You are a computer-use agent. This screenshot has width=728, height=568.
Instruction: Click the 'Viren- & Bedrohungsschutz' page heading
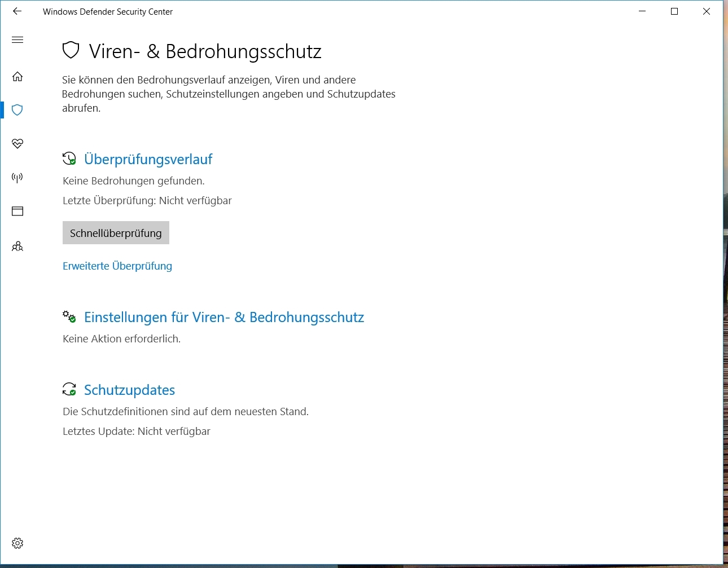coord(205,51)
